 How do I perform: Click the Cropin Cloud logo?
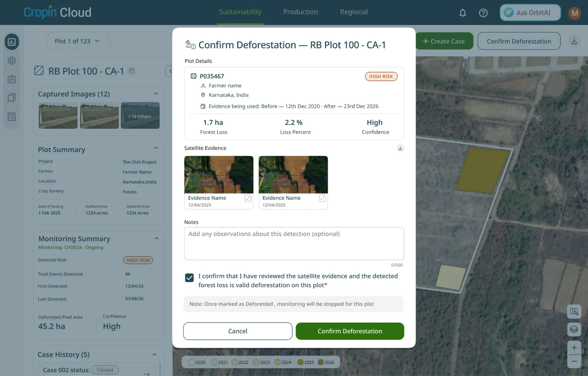(x=57, y=12)
